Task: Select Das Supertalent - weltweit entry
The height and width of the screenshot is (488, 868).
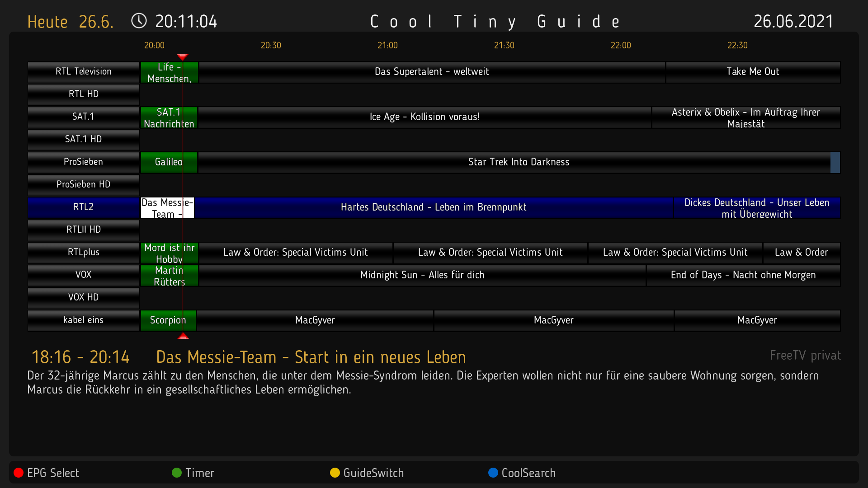Action: pyautogui.click(x=431, y=72)
